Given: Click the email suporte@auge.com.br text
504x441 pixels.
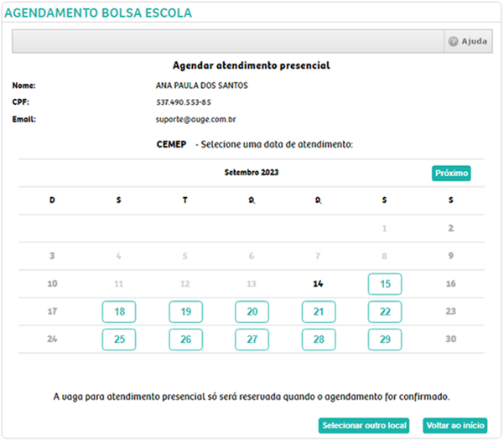Looking at the screenshot, I should pyautogui.click(x=195, y=120).
